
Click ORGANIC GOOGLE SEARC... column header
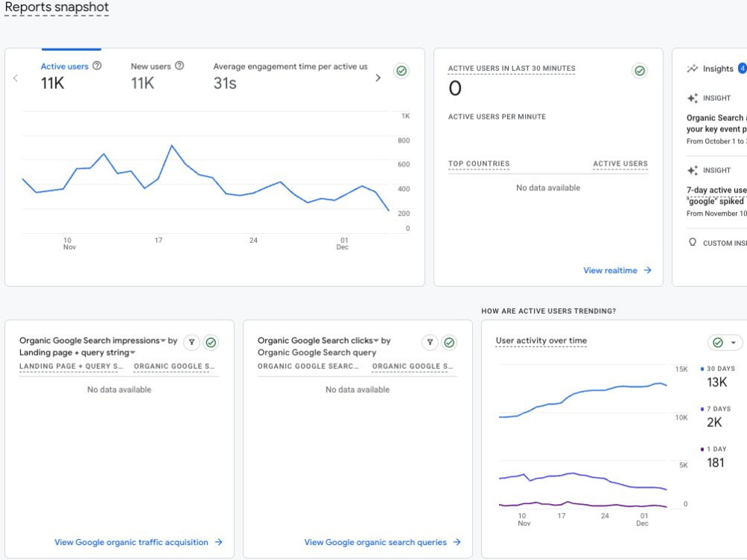pyautogui.click(x=309, y=366)
